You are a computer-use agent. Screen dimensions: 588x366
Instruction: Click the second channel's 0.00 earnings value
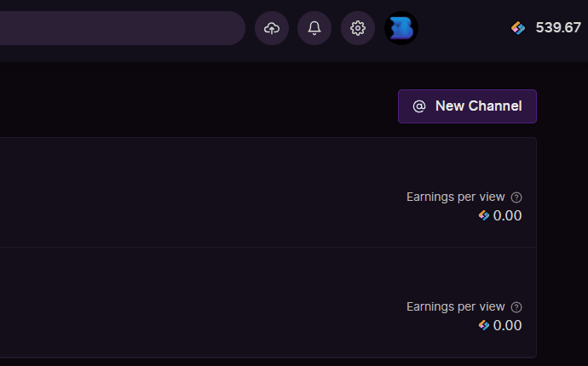tap(507, 325)
